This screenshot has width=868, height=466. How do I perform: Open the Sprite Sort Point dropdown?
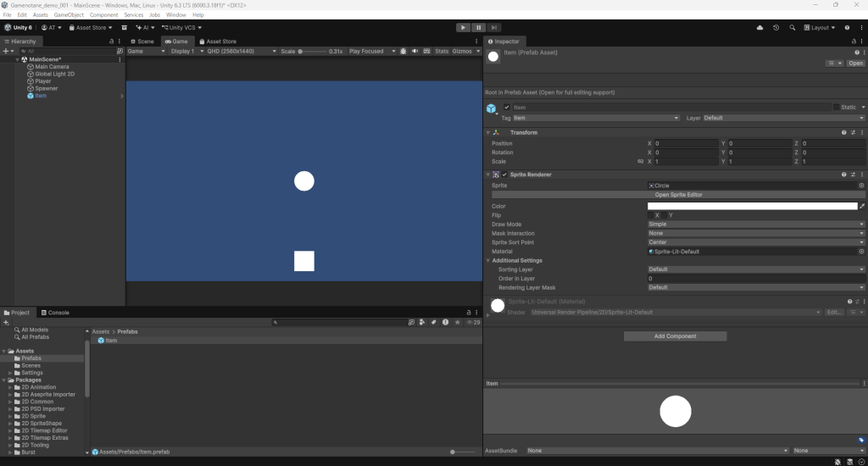(756, 242)
